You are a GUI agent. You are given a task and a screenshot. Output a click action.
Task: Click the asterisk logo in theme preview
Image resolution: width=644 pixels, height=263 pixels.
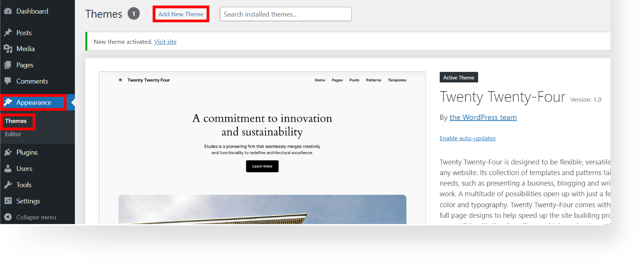120,80
